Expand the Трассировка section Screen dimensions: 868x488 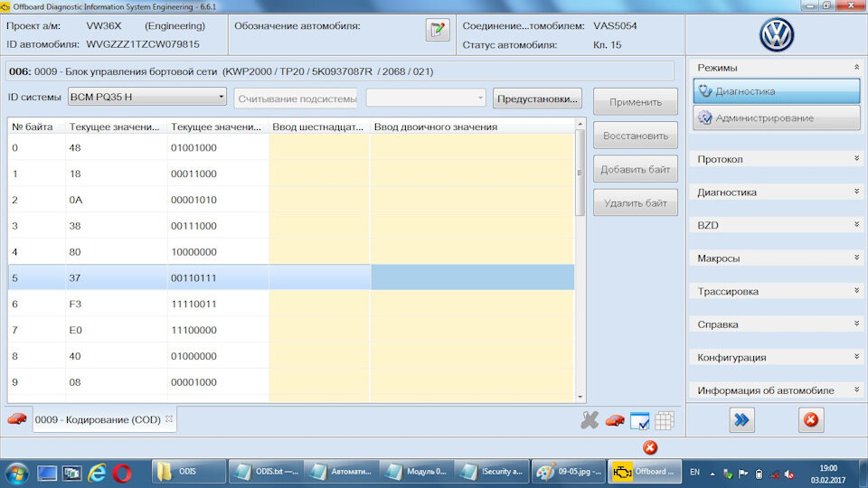click(856, 291)
